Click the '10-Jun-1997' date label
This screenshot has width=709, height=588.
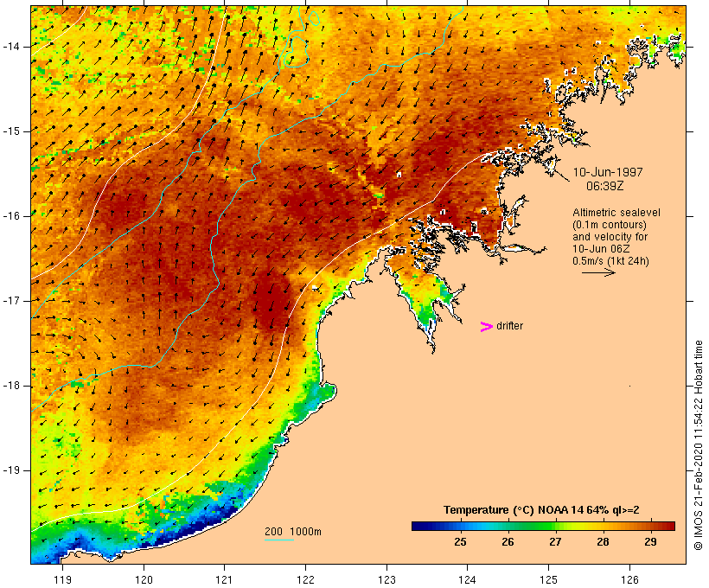tap(608, 172)
